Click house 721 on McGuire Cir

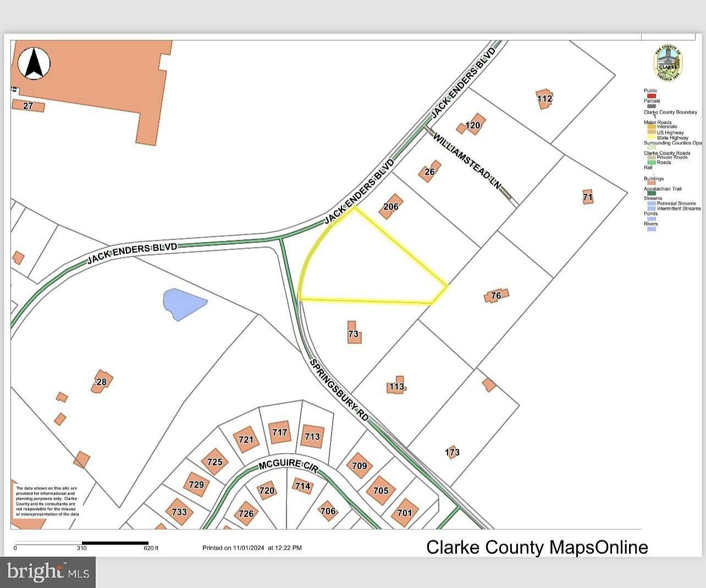click(246, 439)
